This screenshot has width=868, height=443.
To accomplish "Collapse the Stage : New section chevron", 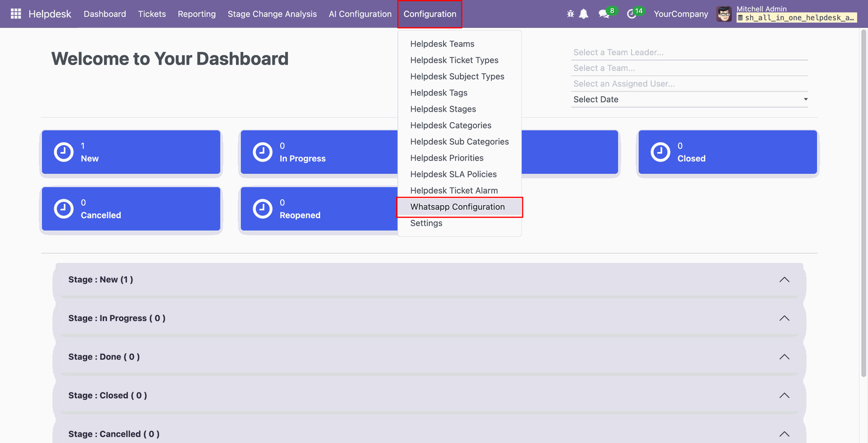I will click(784, 280).
